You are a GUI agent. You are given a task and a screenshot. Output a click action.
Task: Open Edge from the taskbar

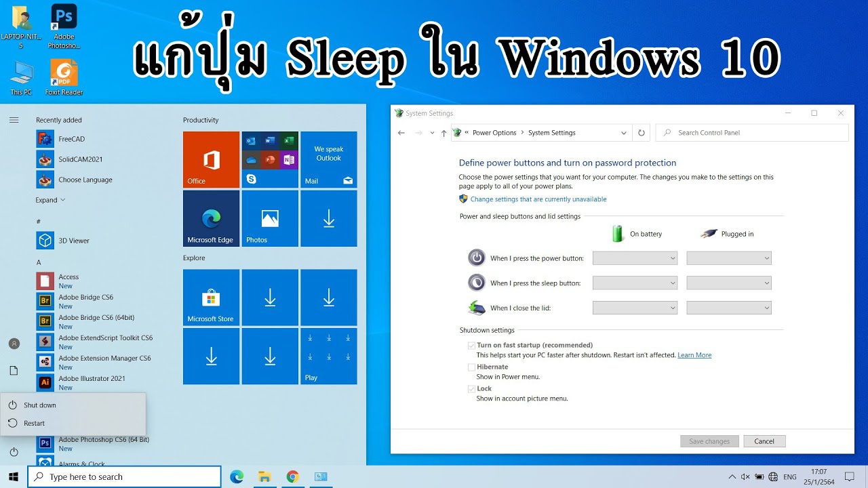click(237, 477)
